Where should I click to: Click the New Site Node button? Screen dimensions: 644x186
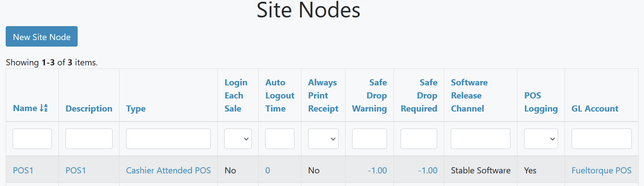point(41,37)
